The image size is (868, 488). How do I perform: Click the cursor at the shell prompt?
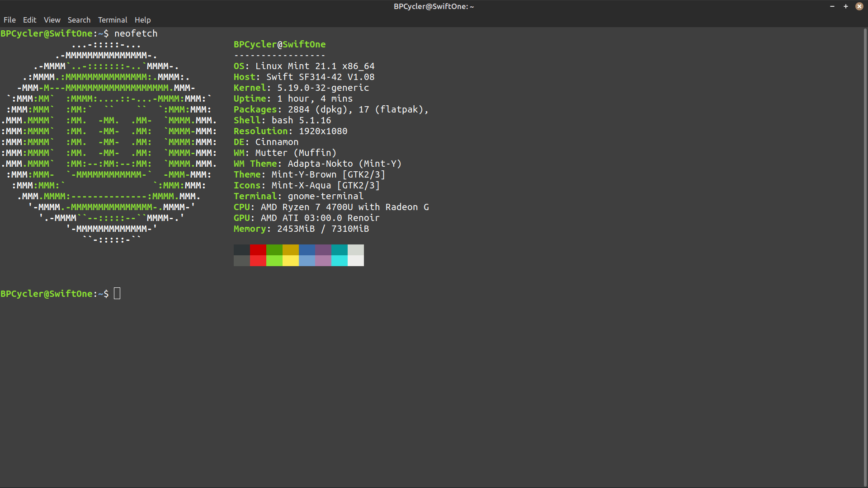117,294
